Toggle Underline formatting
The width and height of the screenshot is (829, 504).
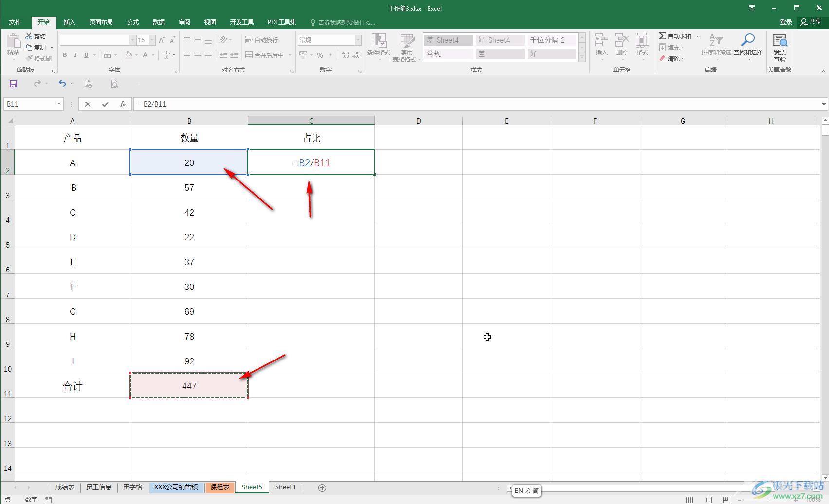(86, 55)
